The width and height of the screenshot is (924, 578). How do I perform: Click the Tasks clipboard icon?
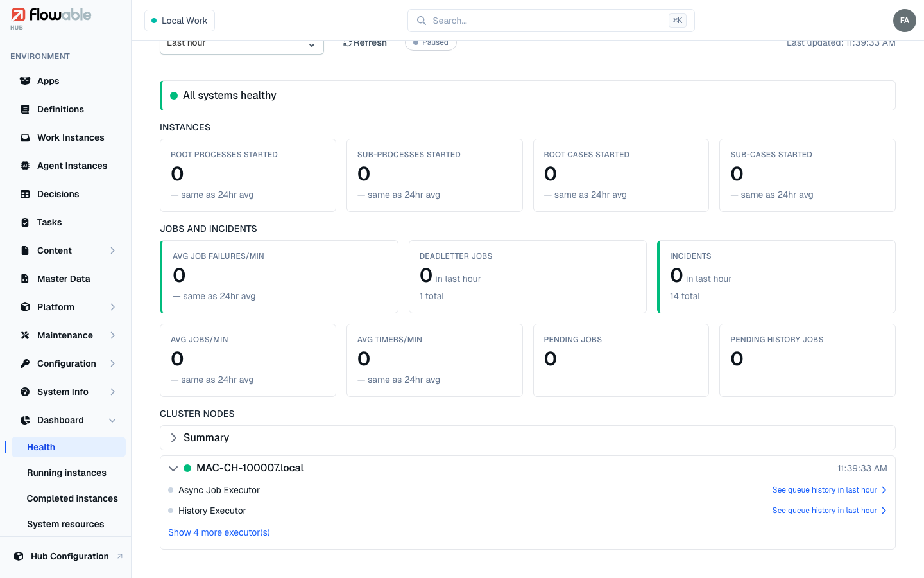(25, 222)
